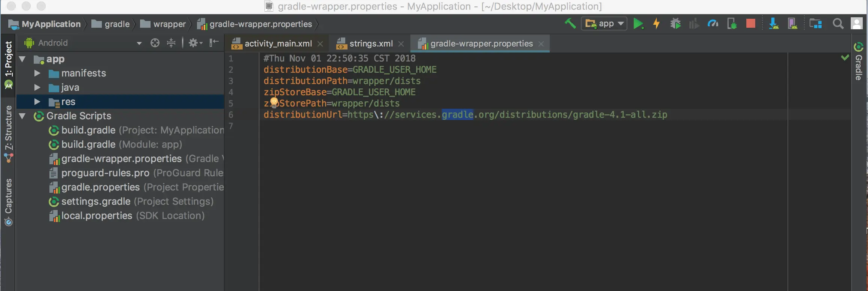The height and width of the screenshot is (291, 868).
Task: Close the strings.xml tab
Action: pyautogui.click(x=401, y=44)
